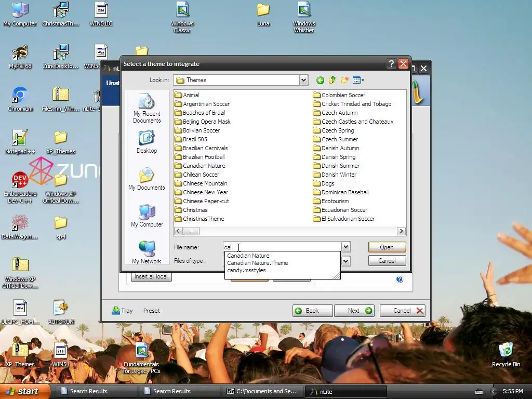Open the ChristmasTheme folder
Viewport: 532px width, 399px height.
(x=199, y=219)
